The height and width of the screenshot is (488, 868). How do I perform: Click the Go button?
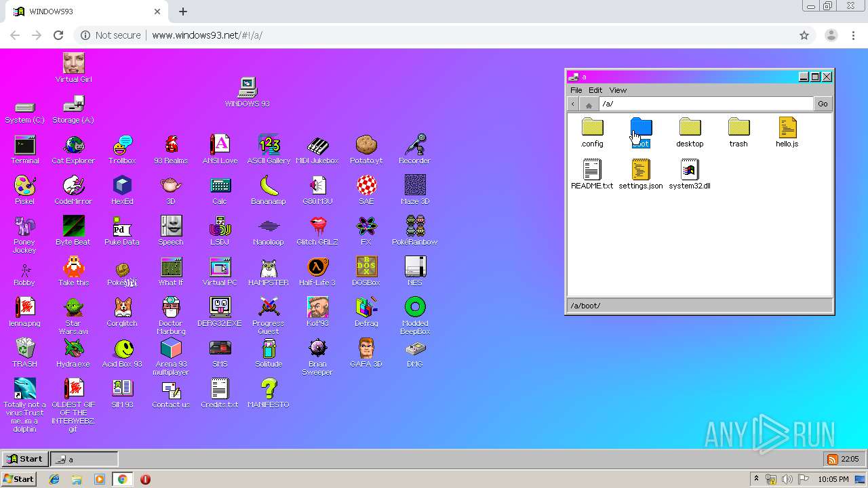click(823, 104)
